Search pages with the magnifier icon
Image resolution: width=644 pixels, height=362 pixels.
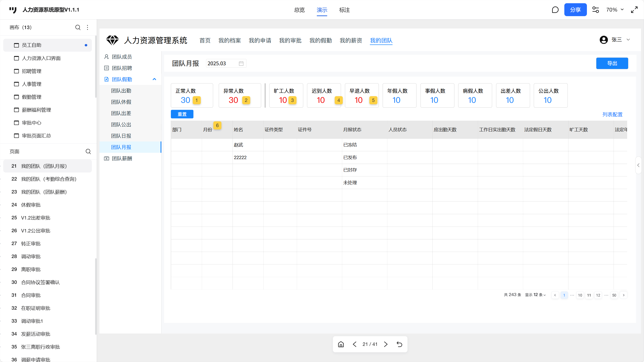click(x=88, y=151)
